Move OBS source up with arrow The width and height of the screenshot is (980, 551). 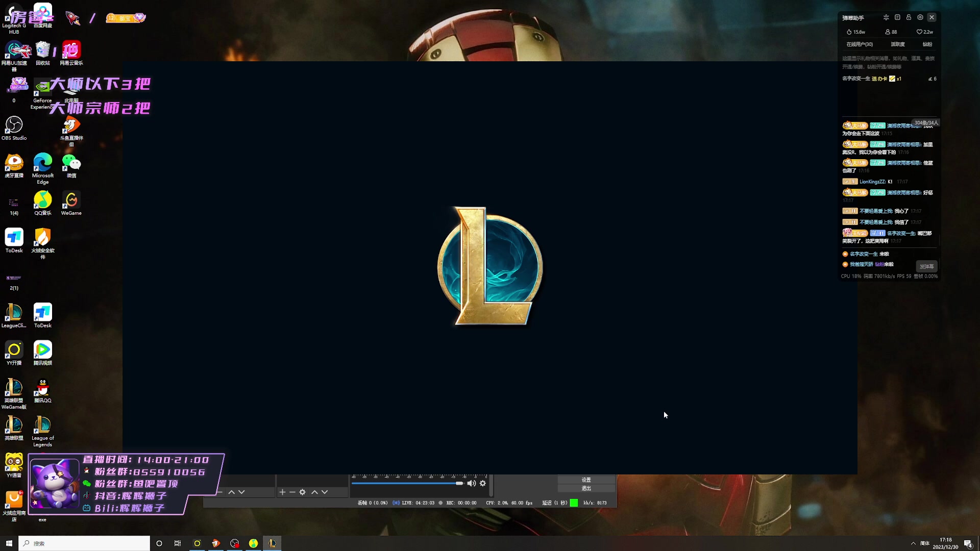[314, 492]
